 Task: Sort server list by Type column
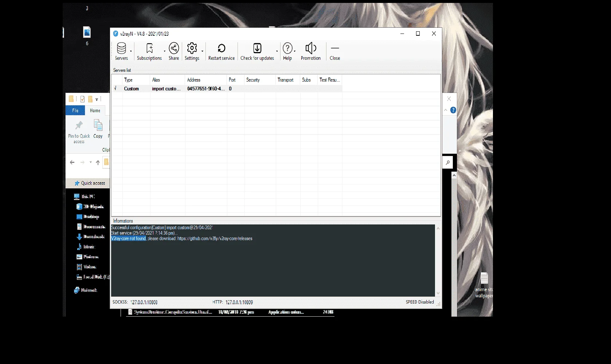coord(136,80)
